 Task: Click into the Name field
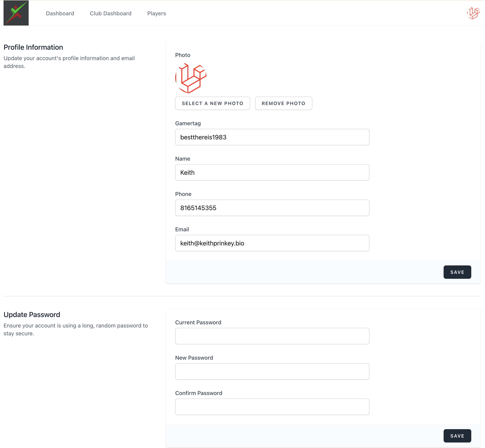[x=272, y=172]
